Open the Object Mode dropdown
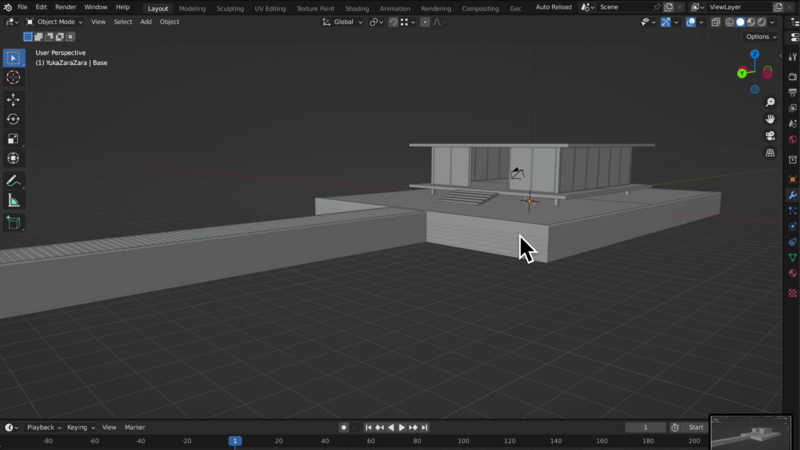Viewport: 800px width, 450px height. (x=54, y=22)
